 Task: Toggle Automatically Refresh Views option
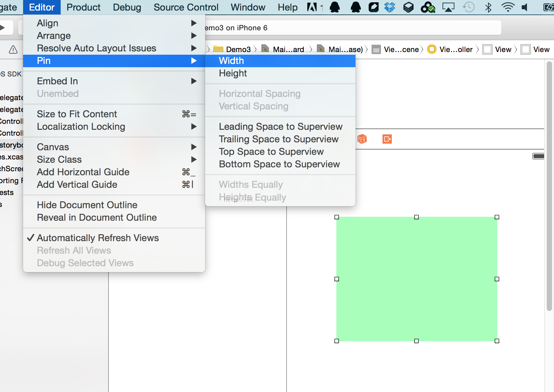(x=98, y=238)
